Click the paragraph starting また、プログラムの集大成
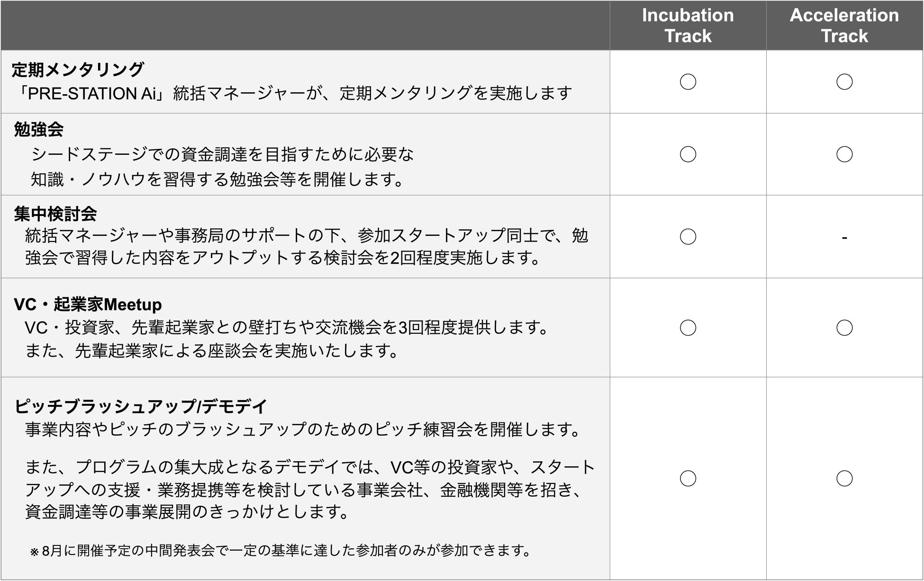Viewport: 924px width, 581px height. pos(310,490)
